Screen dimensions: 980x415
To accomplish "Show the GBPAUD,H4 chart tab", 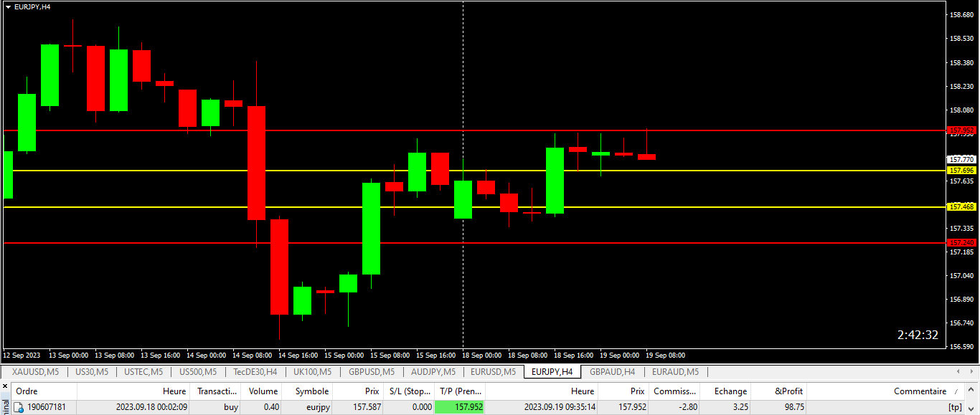I will pyautogui.click(x=612, y=372).
